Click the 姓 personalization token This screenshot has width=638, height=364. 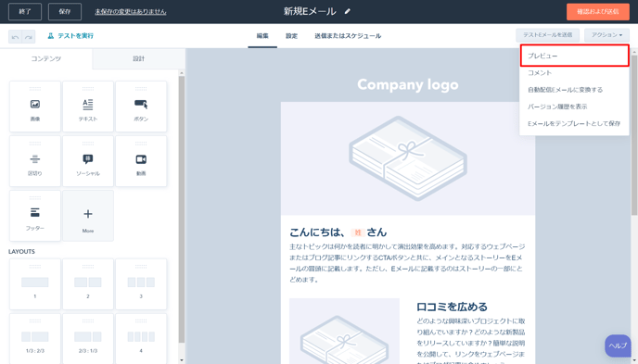358,232
